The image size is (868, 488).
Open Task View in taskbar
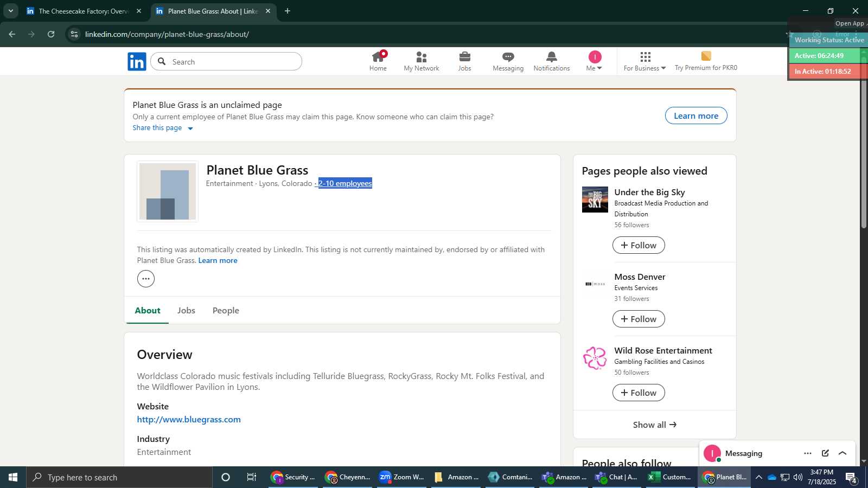pyautogui.click(x=252, y=477)
